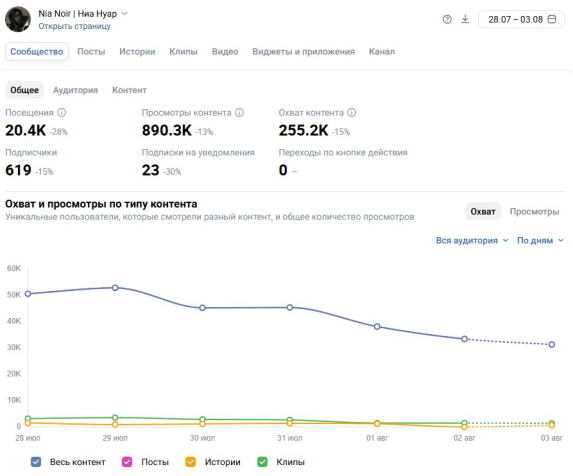The height and width of the screenshot is (476, 573).
Task: Click info icon next to Посещения
Action: click(x=62, y=113)
